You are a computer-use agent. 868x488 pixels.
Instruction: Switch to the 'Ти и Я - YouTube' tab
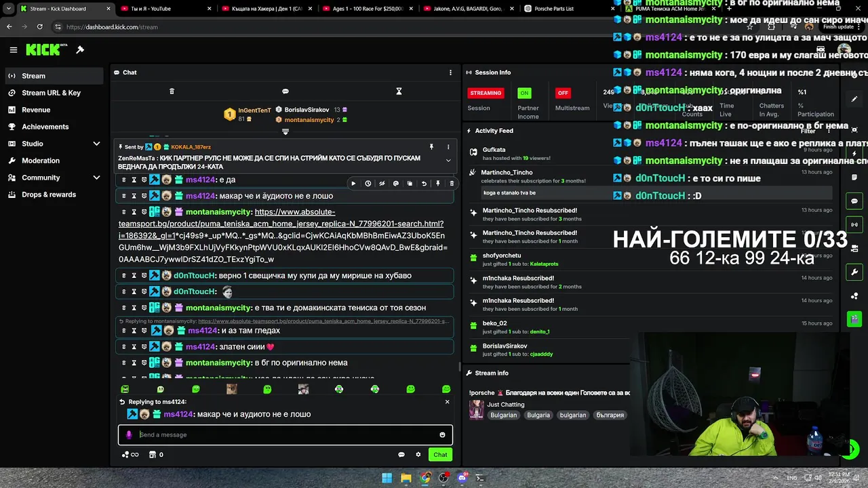point(165,9)
